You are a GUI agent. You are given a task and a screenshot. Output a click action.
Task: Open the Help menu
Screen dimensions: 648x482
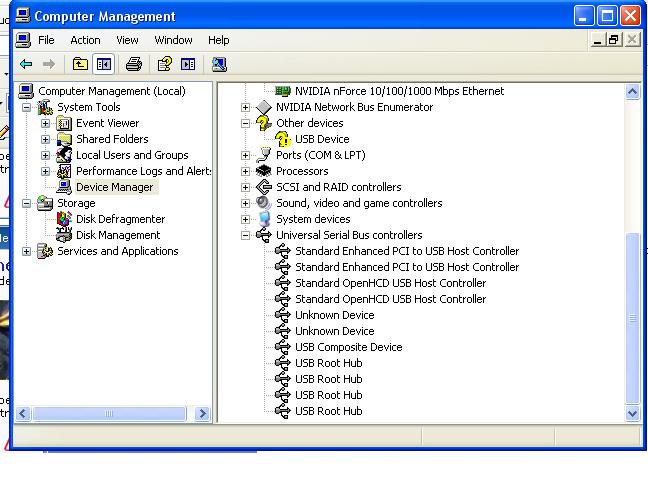coord(219,40)
